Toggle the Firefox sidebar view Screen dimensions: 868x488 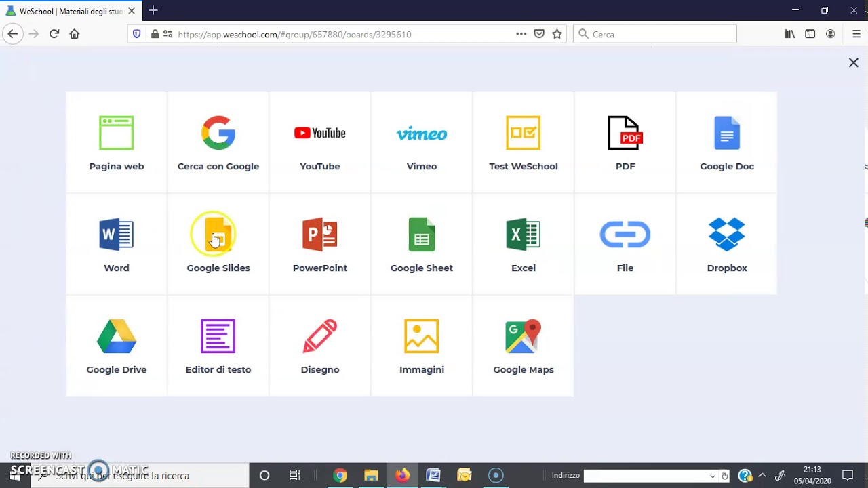click(x=810, y=34)
